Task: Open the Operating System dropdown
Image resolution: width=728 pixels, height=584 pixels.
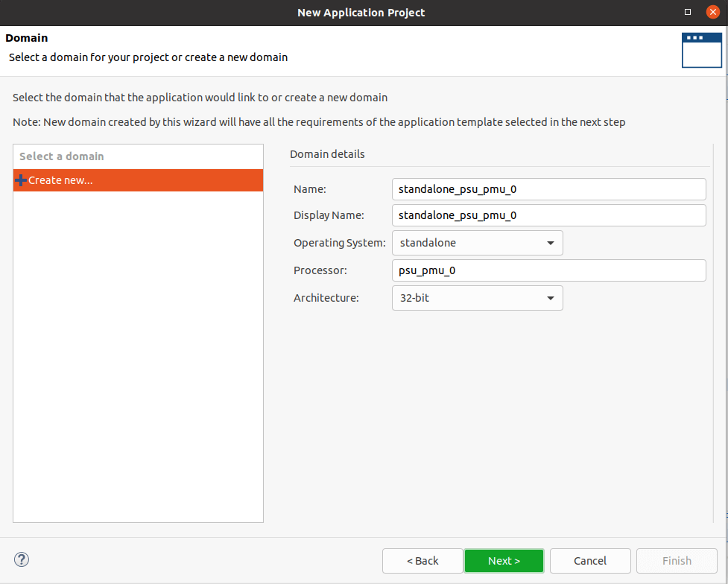Action: [551, 242]
